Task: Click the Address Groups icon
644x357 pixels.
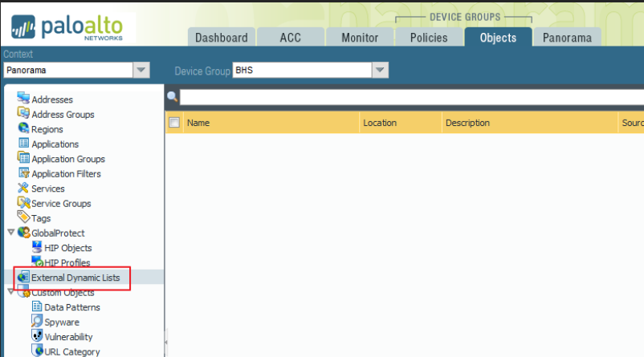Action: tap(23, 113)
